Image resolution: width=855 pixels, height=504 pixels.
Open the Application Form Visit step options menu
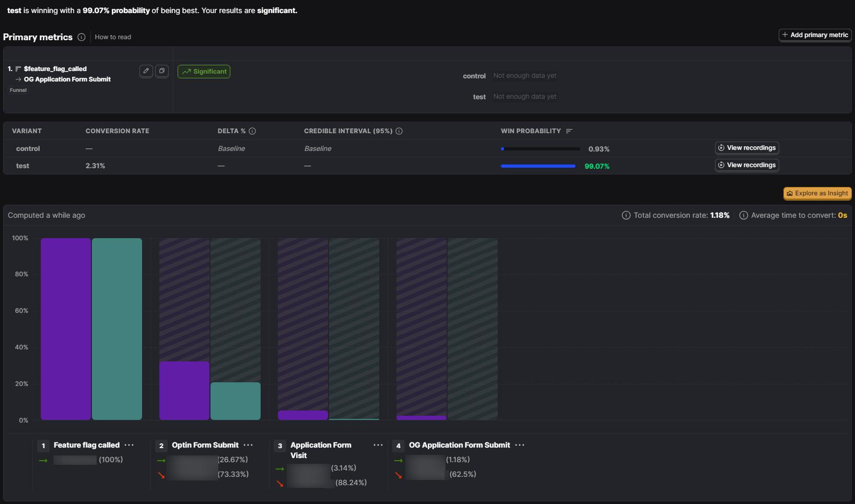click(378, 445)
